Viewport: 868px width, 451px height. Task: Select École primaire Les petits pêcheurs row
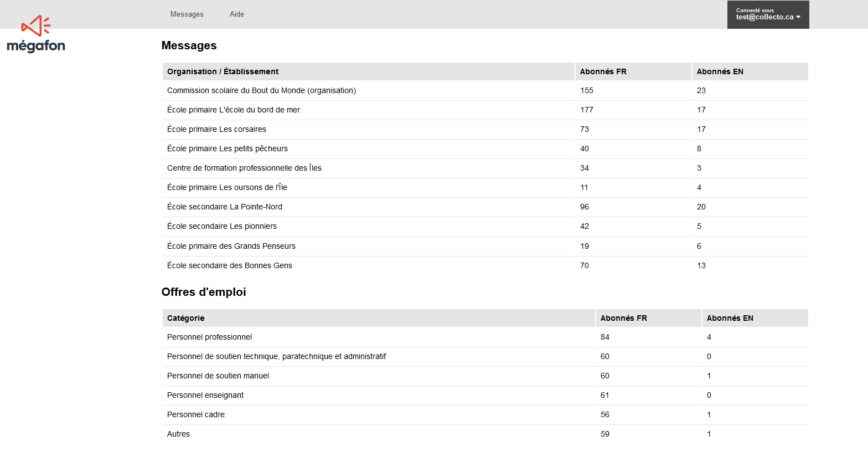click(x=485, y=148)
